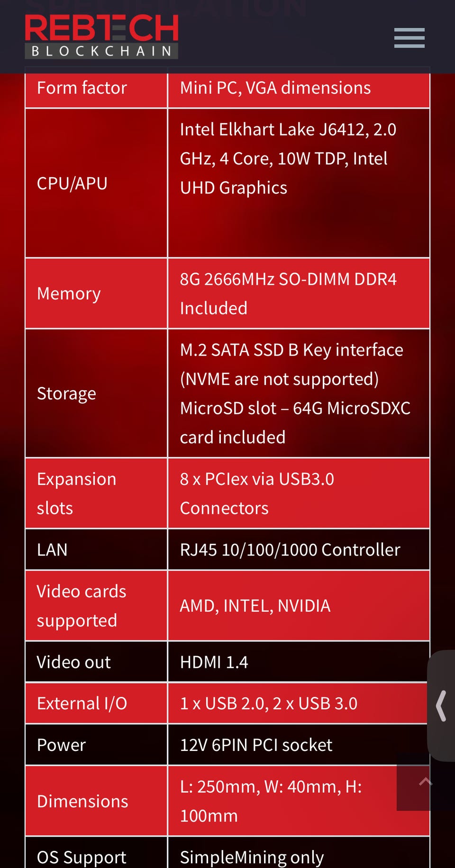Click the Rebtech Blockchain logo

click(101, 37)
